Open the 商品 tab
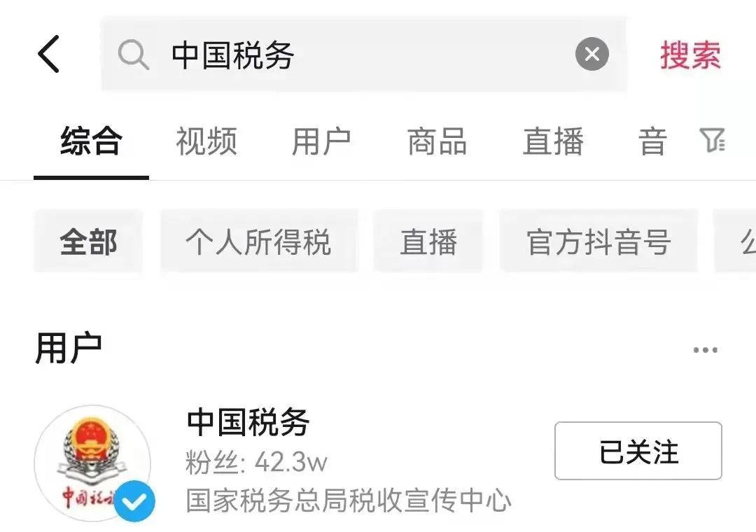756x532 pixels. 437,141
